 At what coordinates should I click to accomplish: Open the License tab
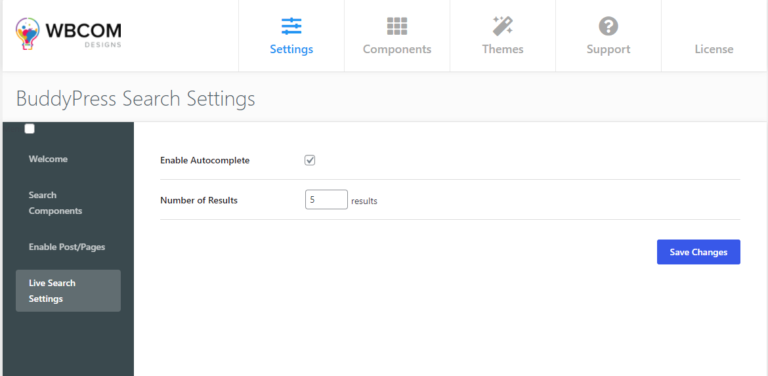tap(714, 49)
